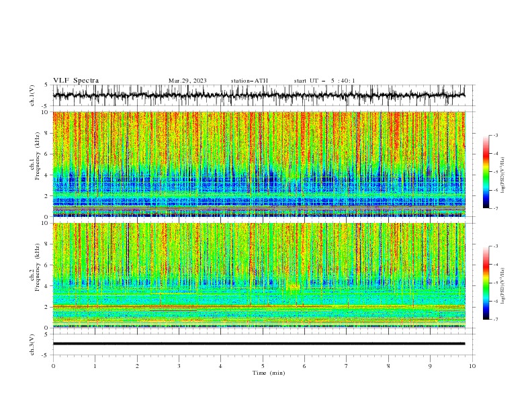Select the "start UT = 5 :40: 1" text
The width and height of the screenshot is (532, 411).
(324, 81)
